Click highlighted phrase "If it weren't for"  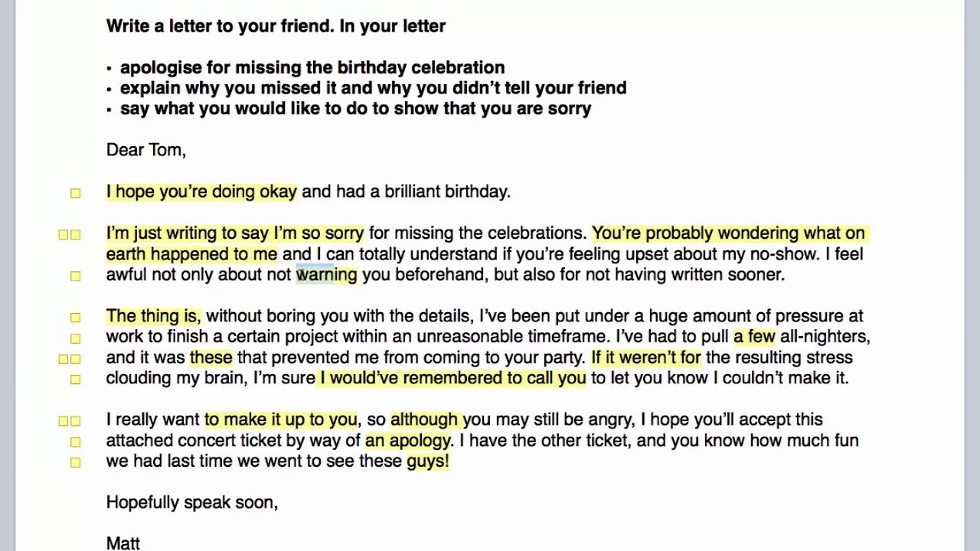pyautogui.click(x=646, y=357)
